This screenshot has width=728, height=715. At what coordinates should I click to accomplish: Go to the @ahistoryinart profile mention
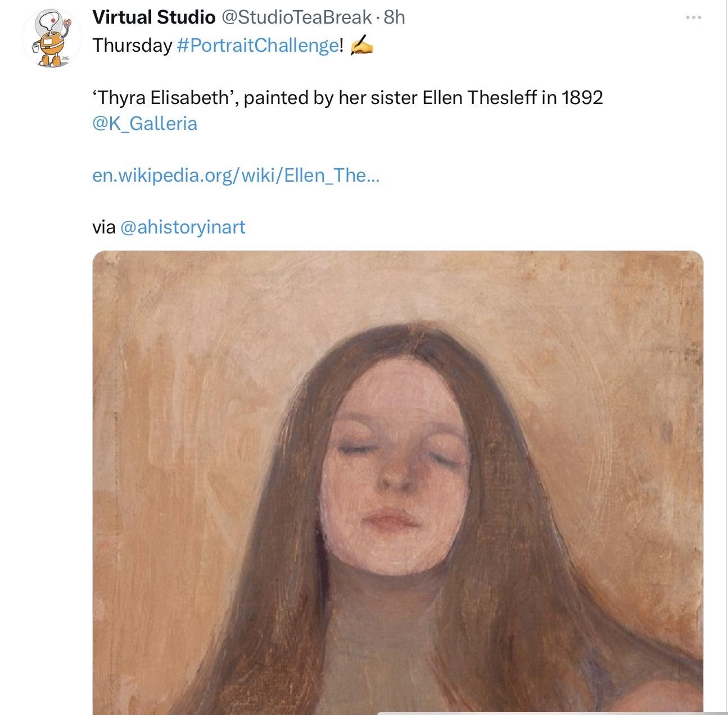(x=183, y=227)
